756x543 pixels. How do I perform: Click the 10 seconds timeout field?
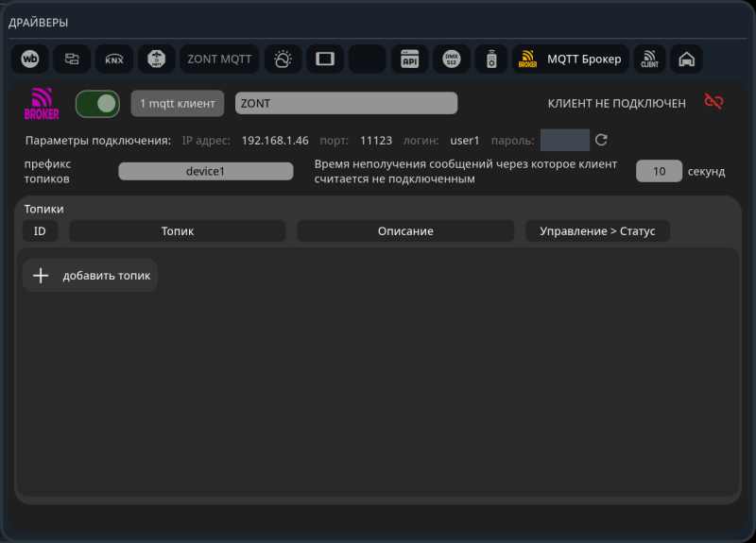coord(659,171)
